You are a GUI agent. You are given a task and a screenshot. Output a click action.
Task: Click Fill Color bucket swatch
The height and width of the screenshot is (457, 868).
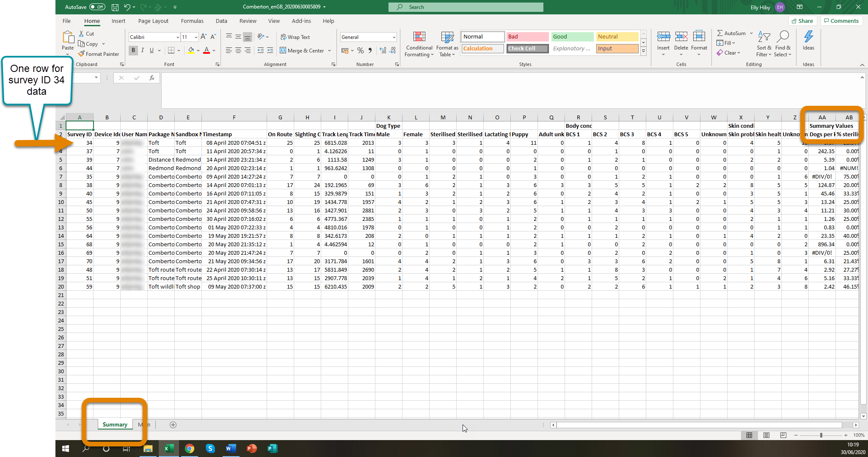pos(191,50)
